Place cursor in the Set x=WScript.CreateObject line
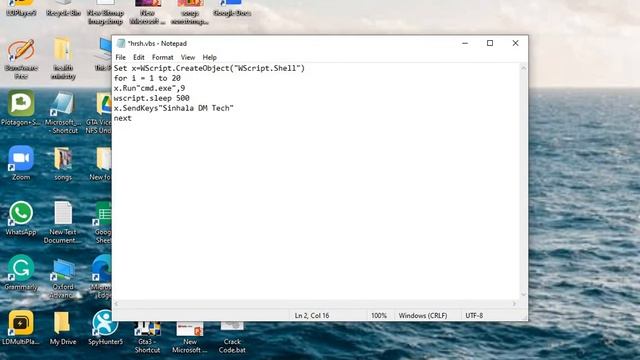640x360 pixels. pyautogui.click(x=209, y=68)
